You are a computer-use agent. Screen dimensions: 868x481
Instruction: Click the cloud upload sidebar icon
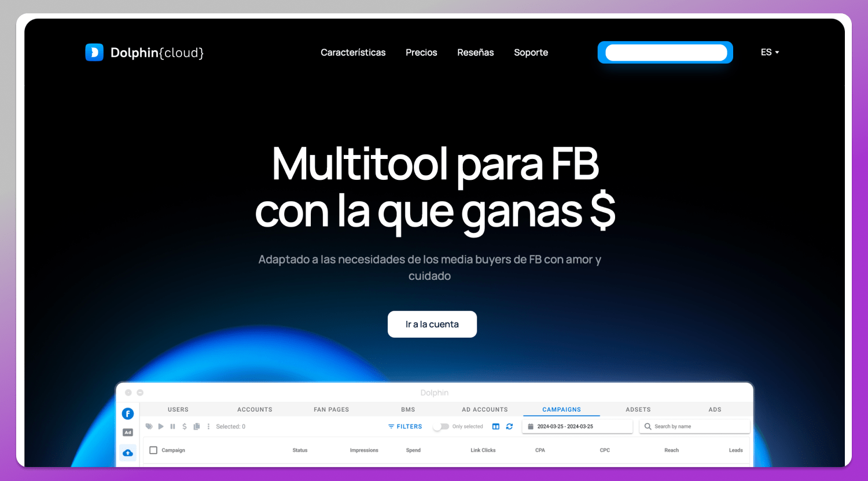[128, 453]
